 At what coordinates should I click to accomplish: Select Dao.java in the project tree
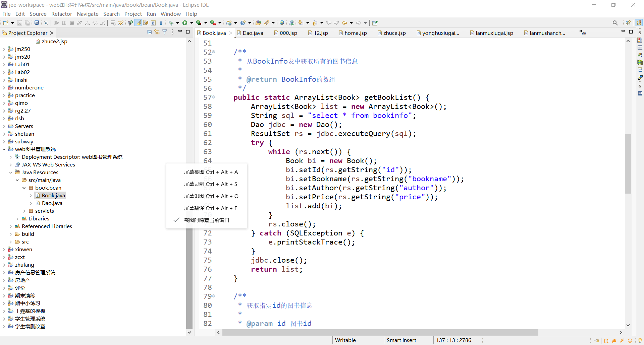(49, 203)
